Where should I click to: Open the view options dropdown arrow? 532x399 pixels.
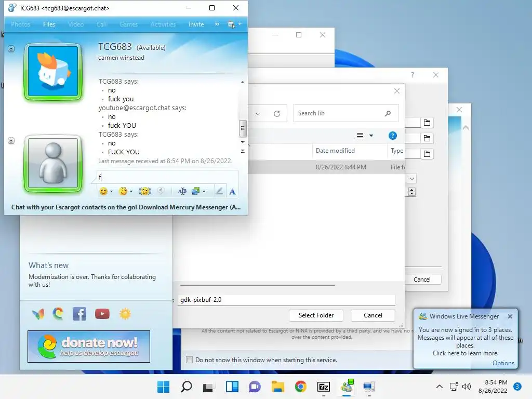[371, 136]
